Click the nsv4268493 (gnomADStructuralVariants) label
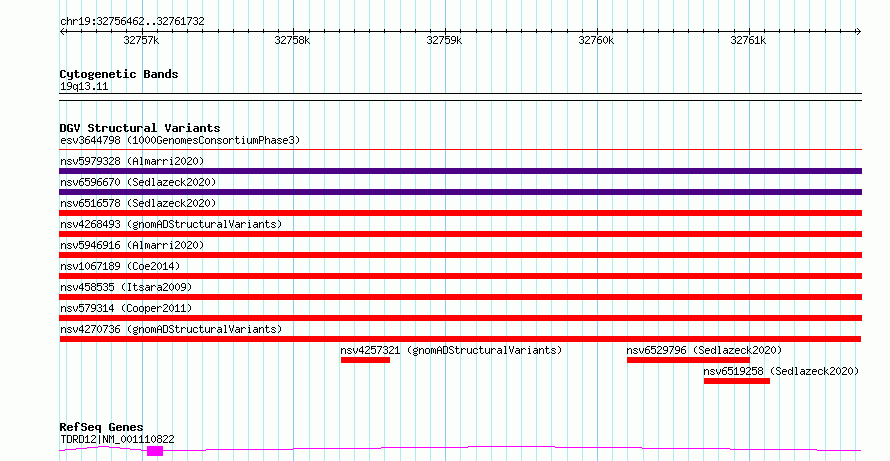 171,224
